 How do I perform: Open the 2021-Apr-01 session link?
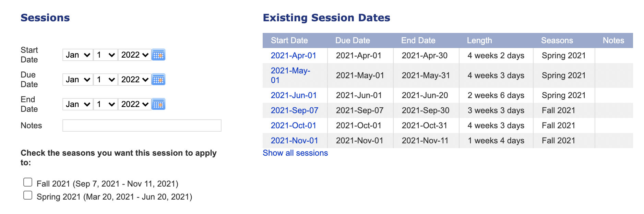click(x=294, y=55)
